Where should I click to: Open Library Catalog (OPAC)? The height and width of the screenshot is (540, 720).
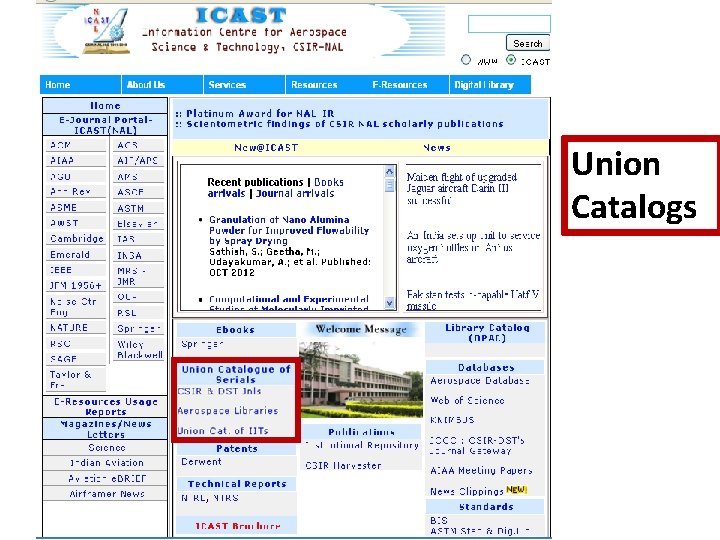pyautogui.click(x=487, y=333)
